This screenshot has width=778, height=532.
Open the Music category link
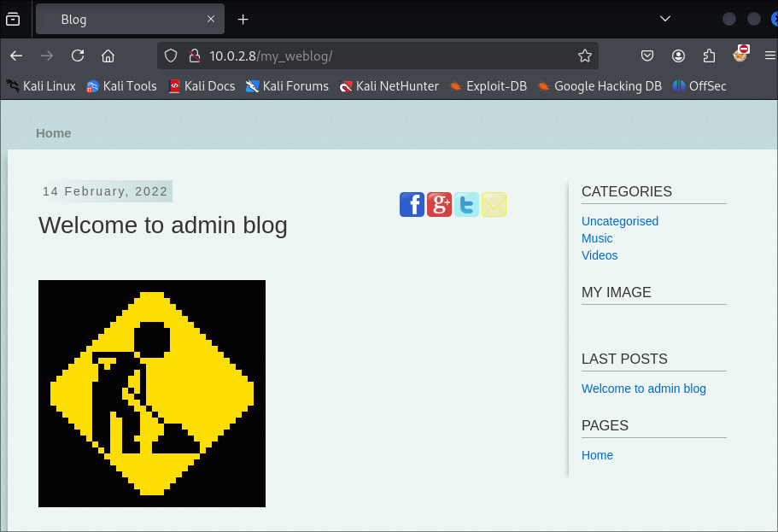pos(597,238)
